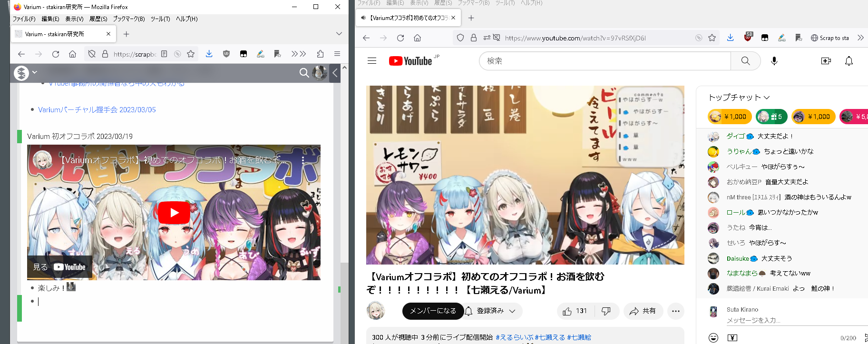
Task: Open ツール(T) menu in Scrapbox window
Action: point(160,19)
